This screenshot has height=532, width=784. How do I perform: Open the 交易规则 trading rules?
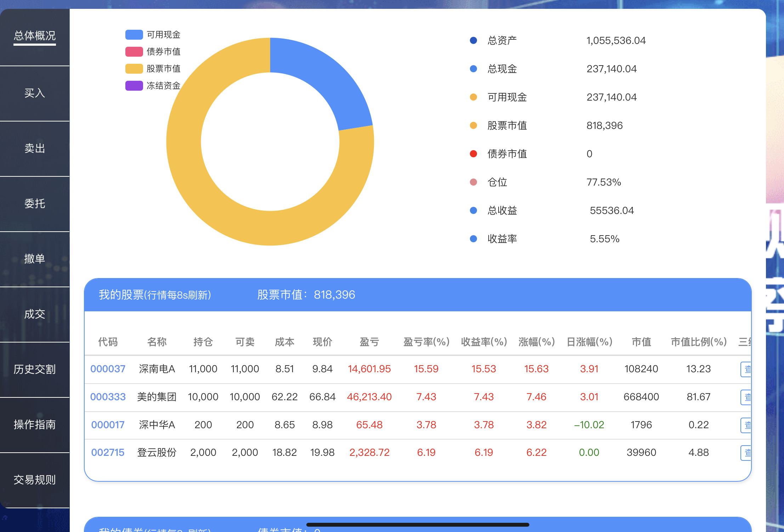[35, 480]
